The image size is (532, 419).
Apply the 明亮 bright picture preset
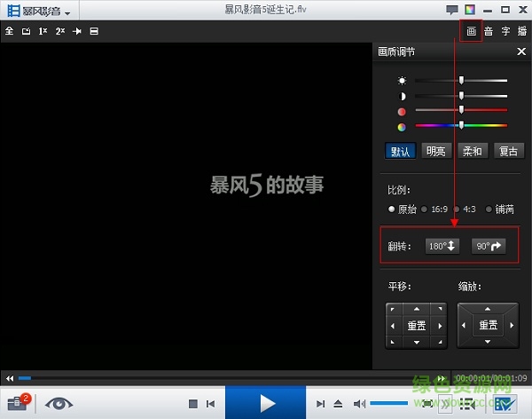436,151
